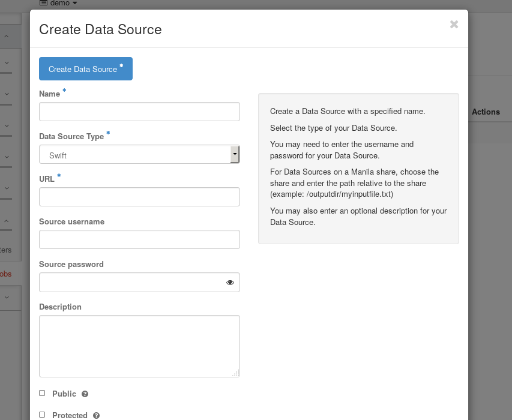Select the Create Data Source tab

[x=86, y=68]
